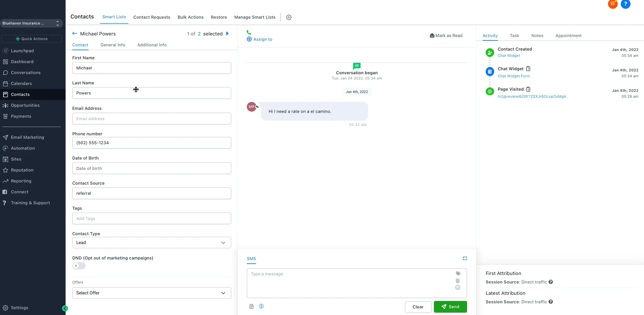Click into the Email Address field

tap(152, 119)
